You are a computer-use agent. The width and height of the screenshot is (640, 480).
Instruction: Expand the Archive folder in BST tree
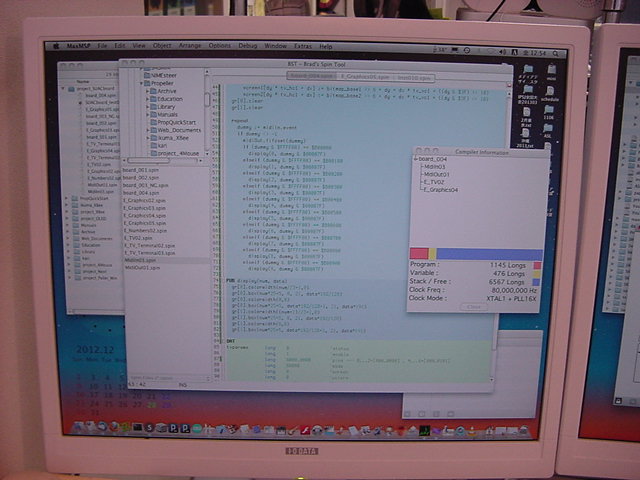(x=148, y=91)
